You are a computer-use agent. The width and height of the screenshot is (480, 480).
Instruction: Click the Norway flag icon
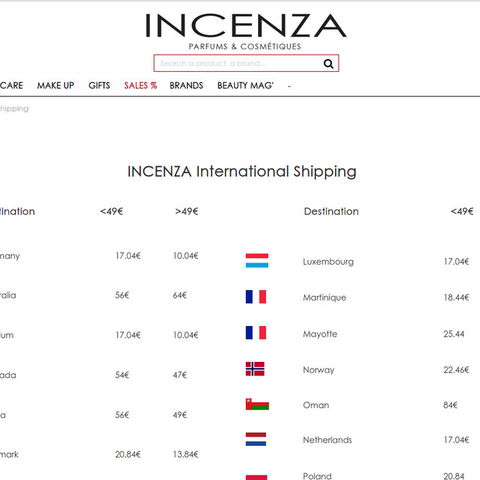(x=255, y=369)
